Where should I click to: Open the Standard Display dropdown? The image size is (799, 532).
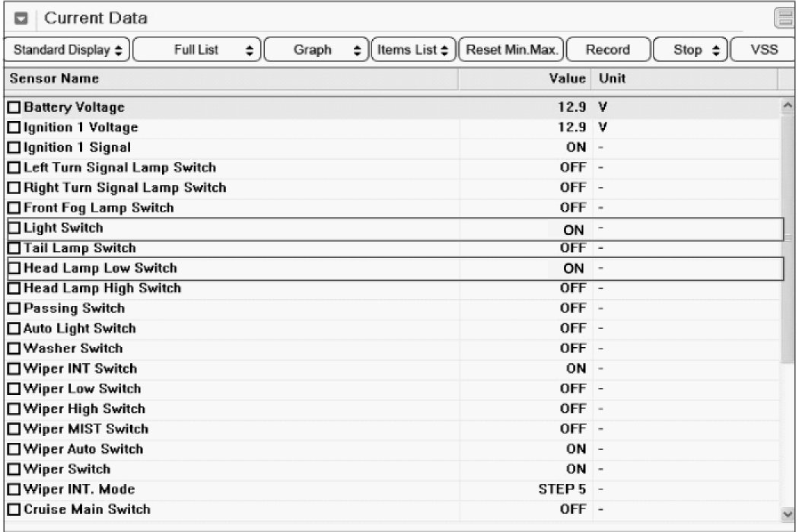coord(68,50)
